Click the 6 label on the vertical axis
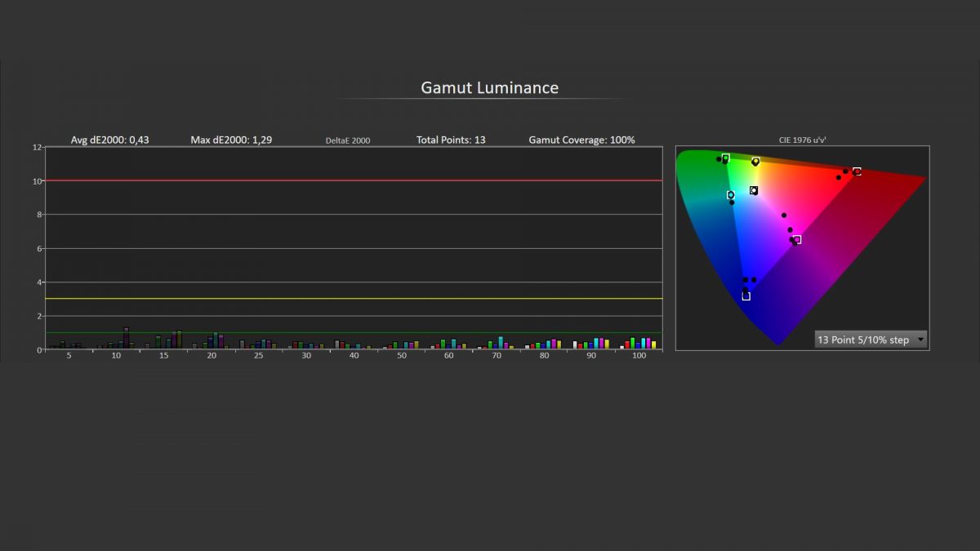The image size is (980, 551). (39, 248)
